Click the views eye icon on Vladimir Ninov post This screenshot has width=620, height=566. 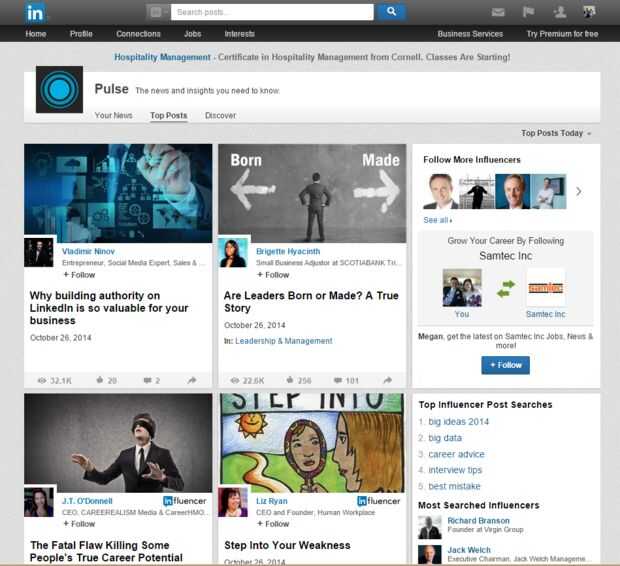pos(42,380)
